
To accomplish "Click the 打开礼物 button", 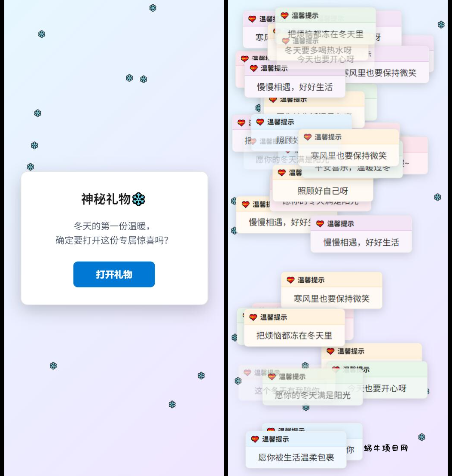I will [114, 274].
